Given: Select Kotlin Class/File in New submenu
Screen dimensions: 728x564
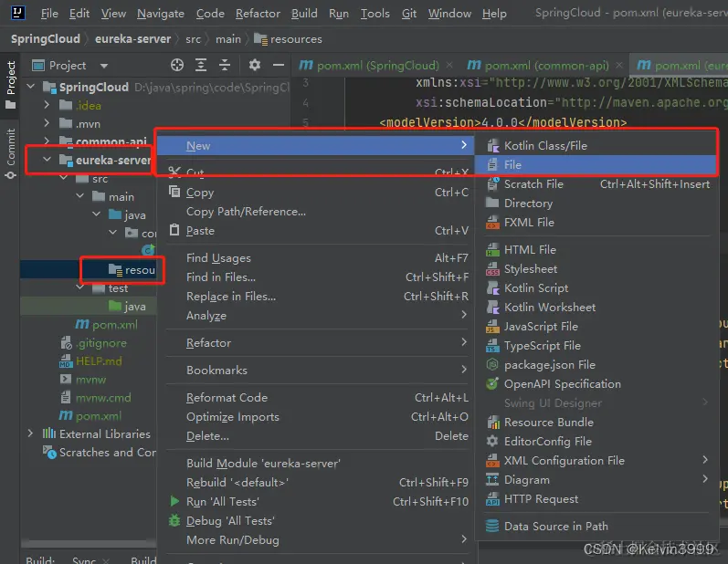Looking at the screenshot, I should 596,146.
